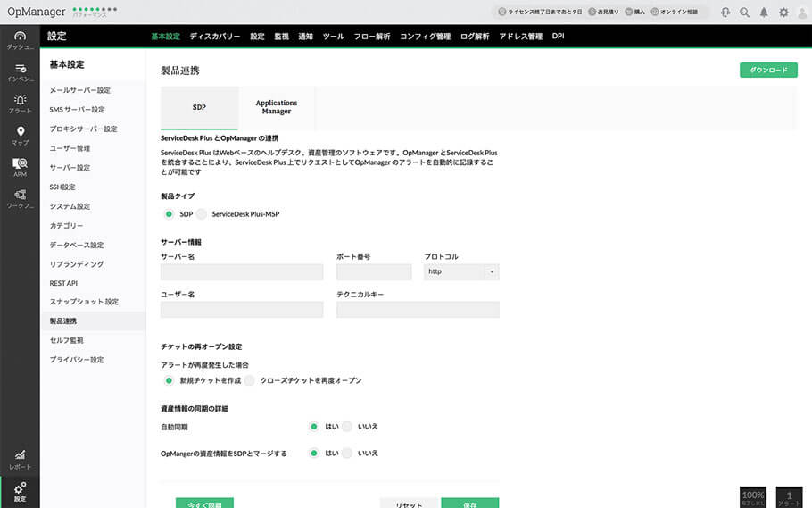Image resolution: width=812 pixels, height=508 pixels.
Task: Open the Inventory icon in sidebar
Action: tap(20, 72)
